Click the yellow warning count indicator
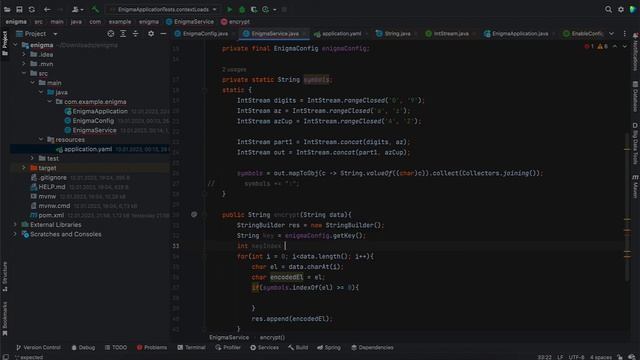Screen dimensions: 640x360 click(x=603, y=47)
